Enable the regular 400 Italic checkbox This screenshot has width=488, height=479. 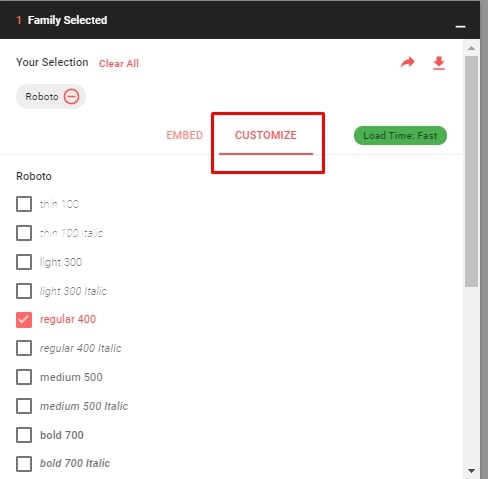[x=24, y=348]
